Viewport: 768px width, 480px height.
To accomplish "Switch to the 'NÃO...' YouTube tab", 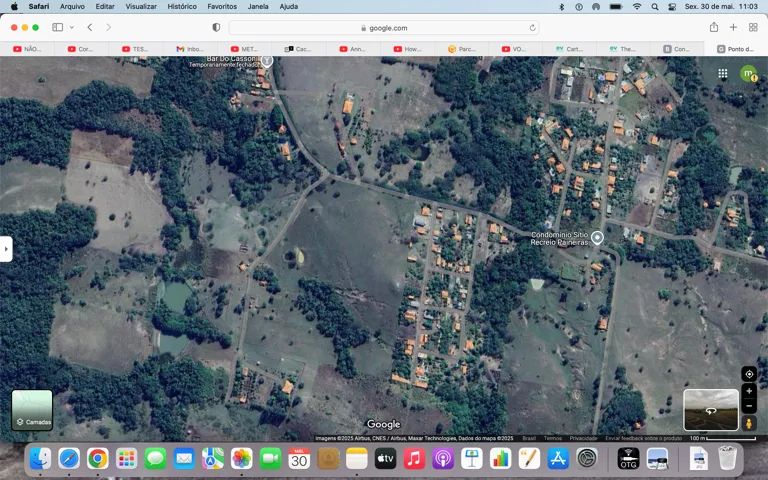I will point(27,49).
